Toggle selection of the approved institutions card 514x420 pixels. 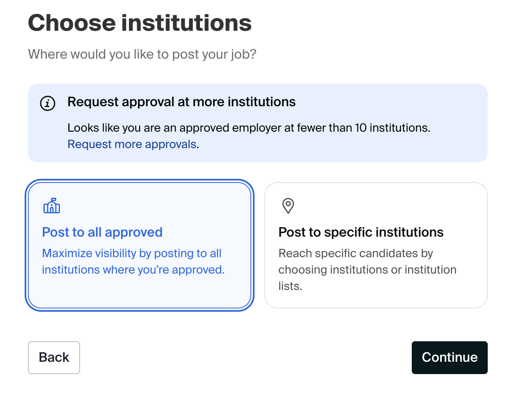point(140,245)
